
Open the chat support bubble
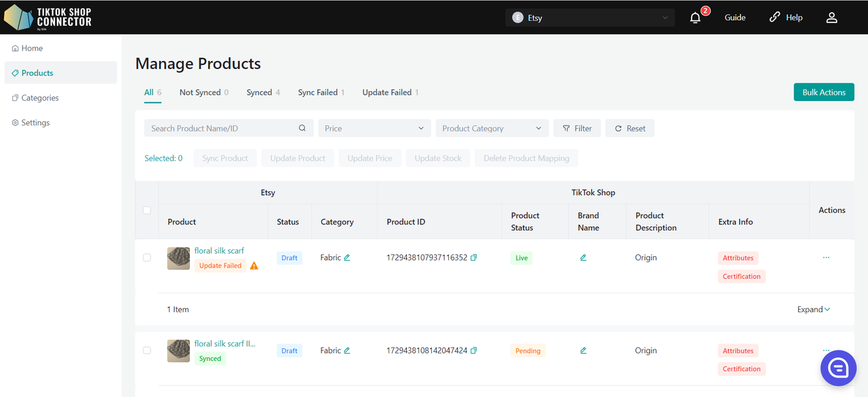[838, 368]
